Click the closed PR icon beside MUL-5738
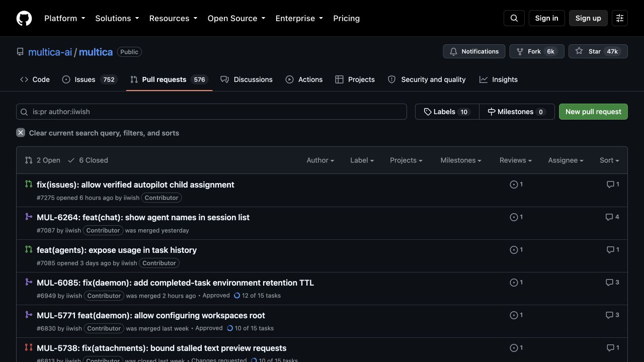Viewport: 644px width, 362px height. coord(29,347)
